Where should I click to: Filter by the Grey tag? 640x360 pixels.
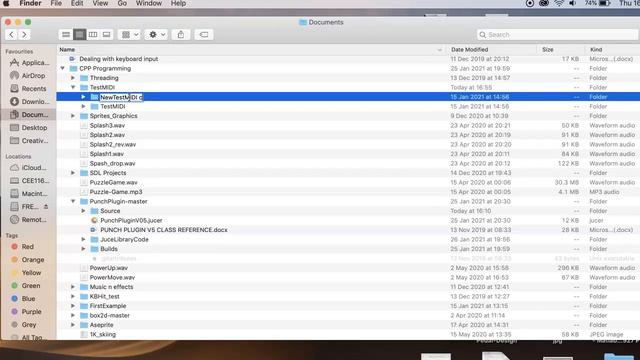click(x=24, y=325)
